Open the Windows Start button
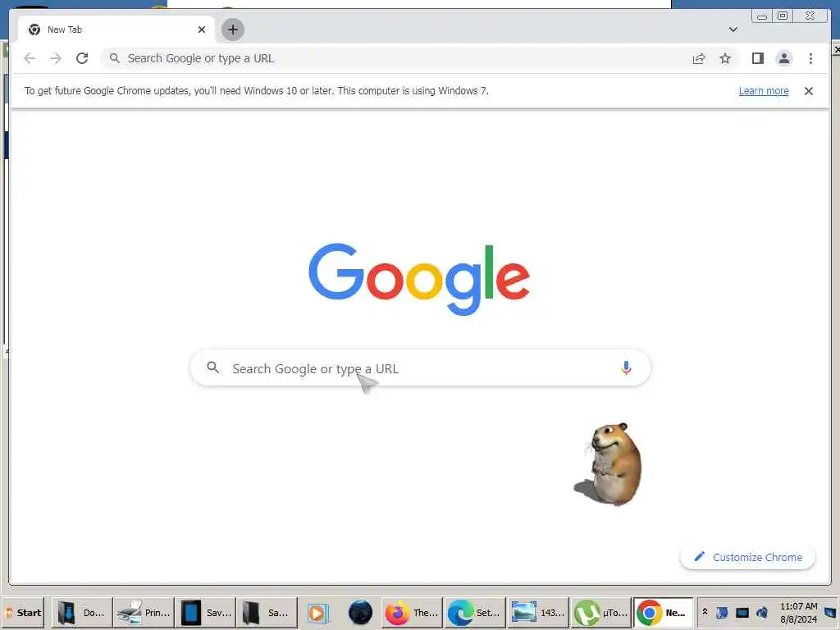This screenshot has height=630, width=840. pos(24,612)
